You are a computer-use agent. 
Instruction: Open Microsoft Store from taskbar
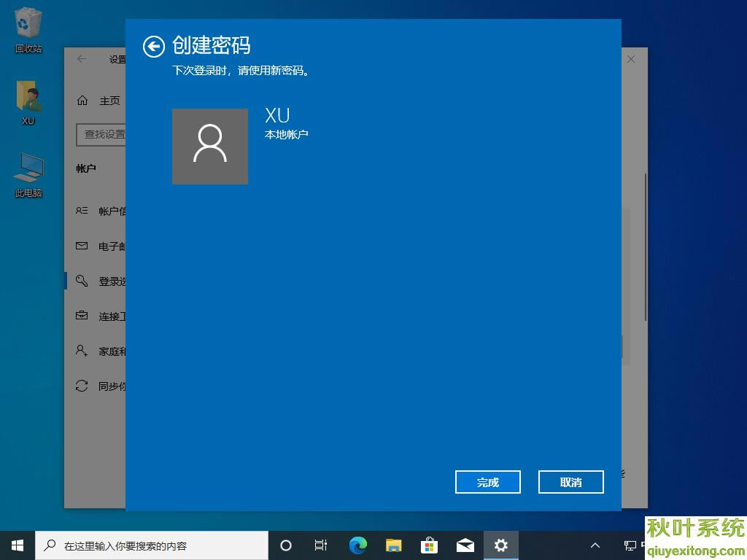[429, 545]
